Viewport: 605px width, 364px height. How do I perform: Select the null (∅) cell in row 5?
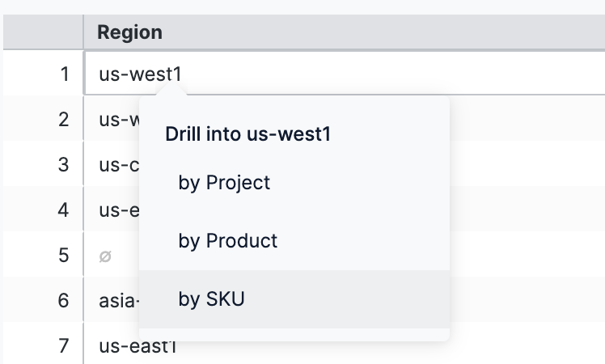(x=105, y=256)
